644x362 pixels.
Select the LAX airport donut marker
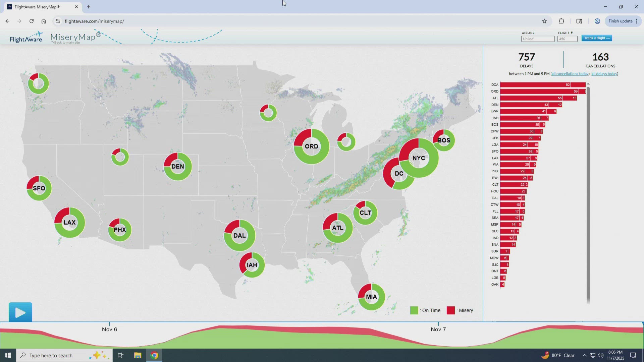[69, 223]
